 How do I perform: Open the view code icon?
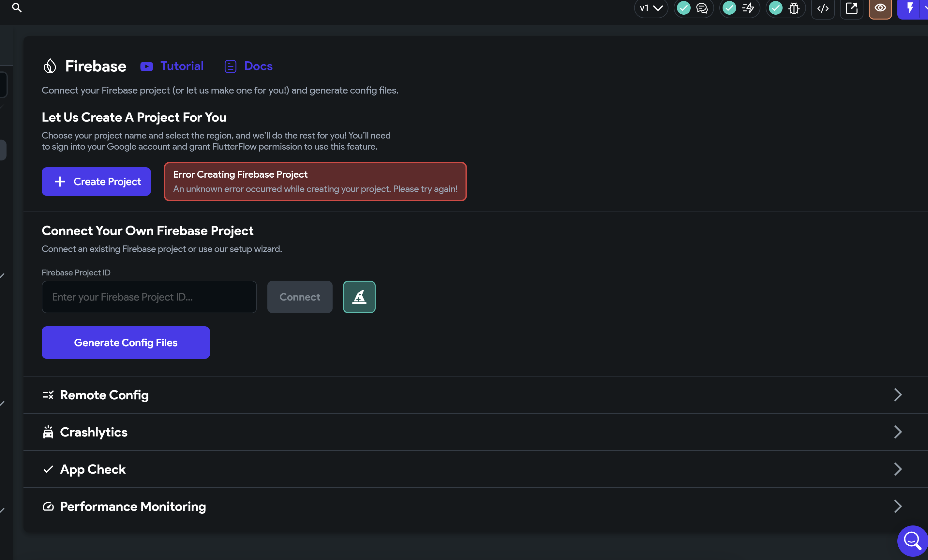823,8
